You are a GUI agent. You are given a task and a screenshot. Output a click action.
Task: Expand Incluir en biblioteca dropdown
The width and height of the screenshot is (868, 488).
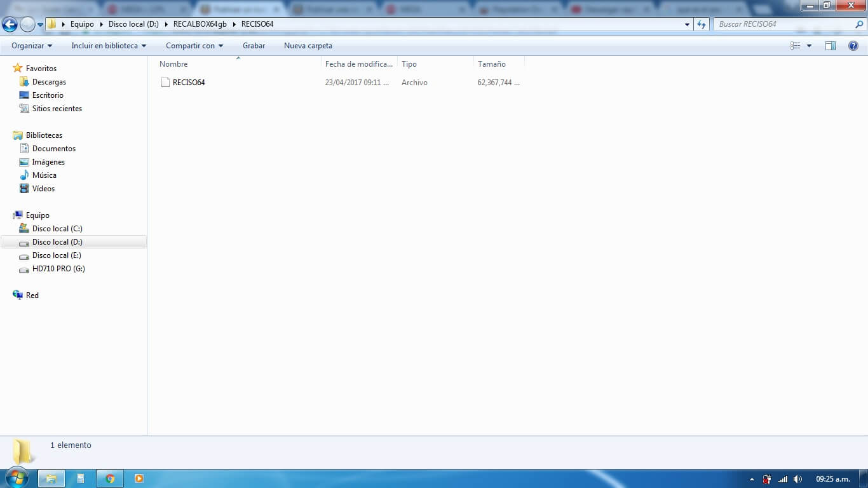tap(109, 46)
